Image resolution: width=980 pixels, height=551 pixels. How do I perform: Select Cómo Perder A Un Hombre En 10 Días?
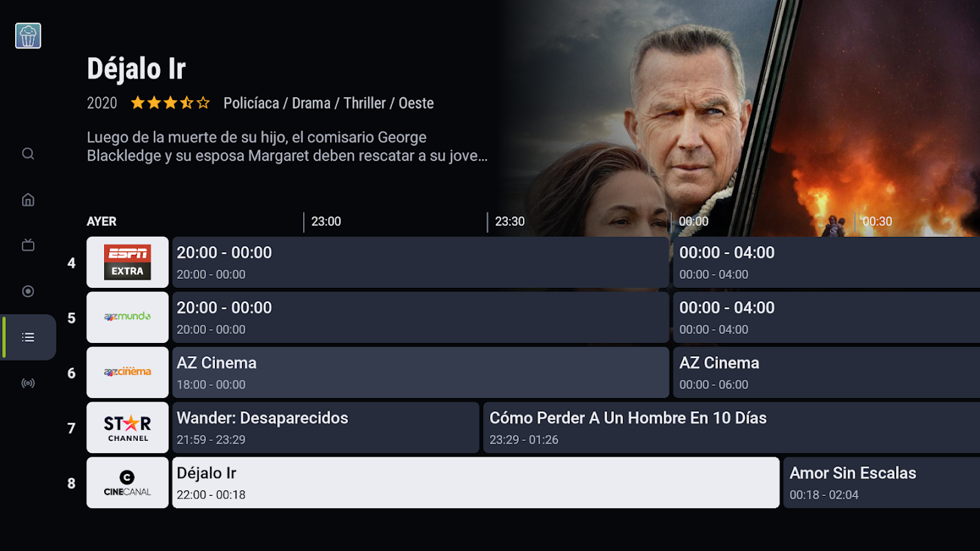[x=731, y=428]
